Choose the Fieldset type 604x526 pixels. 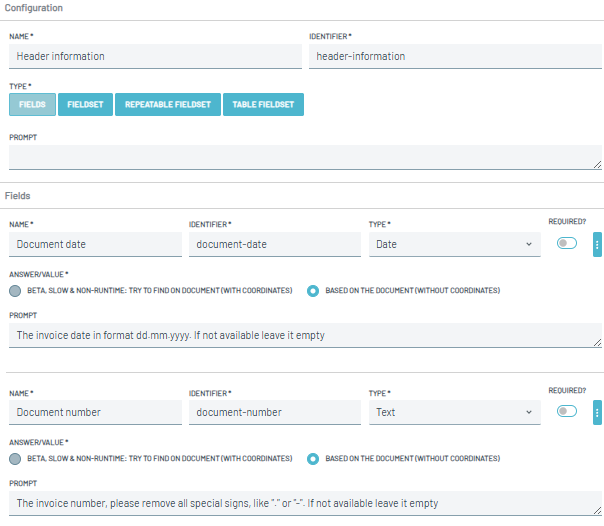(x=85, y=104)
